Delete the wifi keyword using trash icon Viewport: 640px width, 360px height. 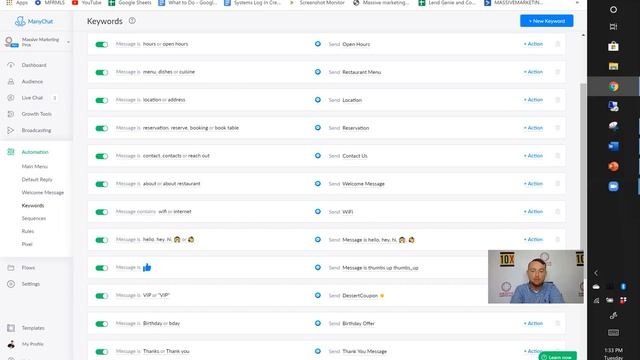558,211
